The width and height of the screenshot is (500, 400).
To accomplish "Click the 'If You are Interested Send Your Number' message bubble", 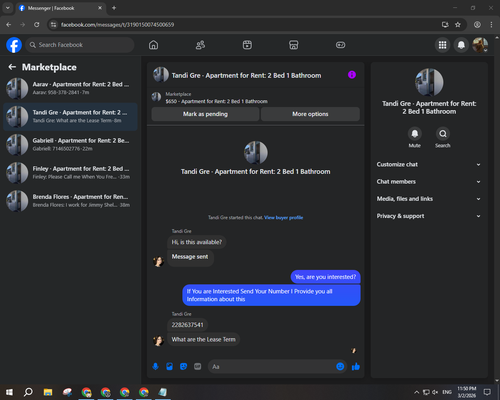I will tap(271, 295).
